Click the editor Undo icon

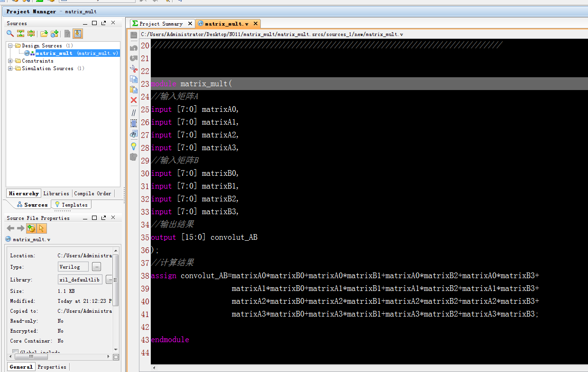pos(134,47)
